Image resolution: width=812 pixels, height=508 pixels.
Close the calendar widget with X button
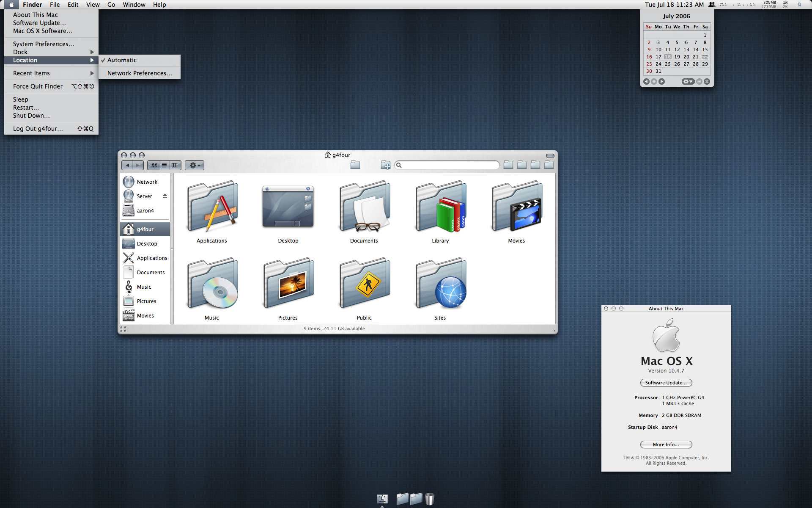(x=707, y=82)
